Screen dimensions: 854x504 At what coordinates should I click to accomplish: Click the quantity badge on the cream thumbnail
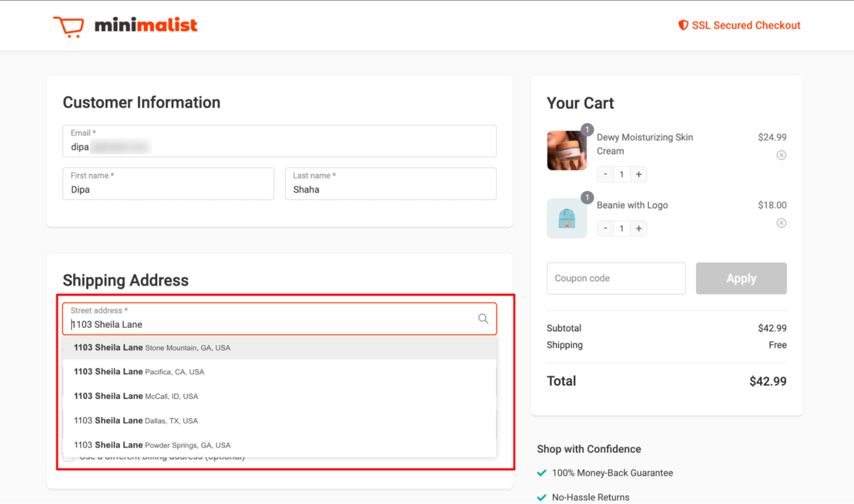point(588,129)
